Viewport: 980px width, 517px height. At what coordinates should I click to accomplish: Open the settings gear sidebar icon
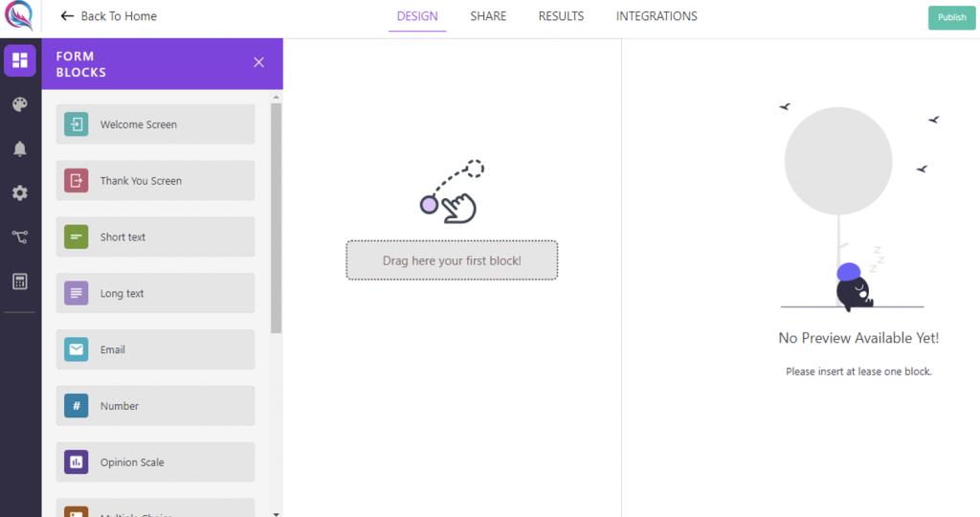[20, 192]
